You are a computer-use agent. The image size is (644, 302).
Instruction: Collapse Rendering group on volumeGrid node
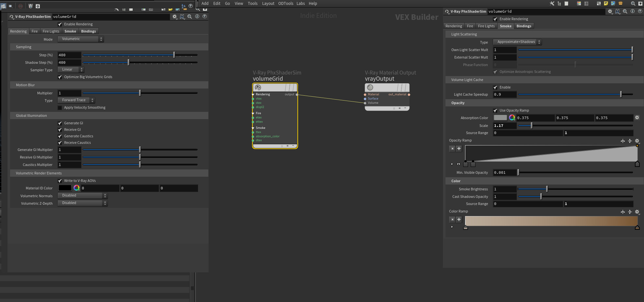click(253, 94)
